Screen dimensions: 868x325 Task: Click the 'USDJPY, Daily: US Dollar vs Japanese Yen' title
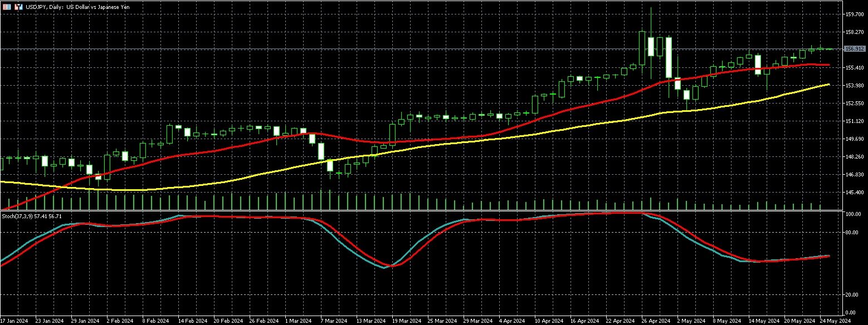(x=77, y=7)
